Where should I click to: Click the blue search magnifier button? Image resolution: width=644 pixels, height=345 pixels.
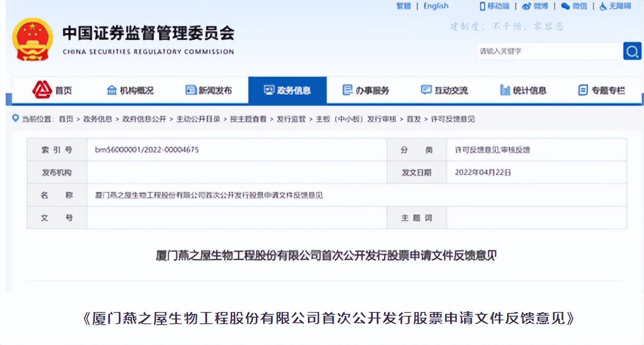pos(632,51)
